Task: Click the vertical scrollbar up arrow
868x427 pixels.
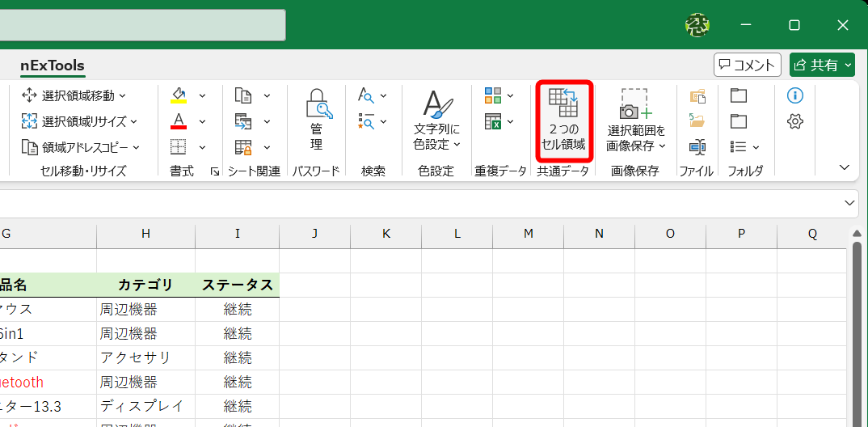Action: [x=857, y=233]
